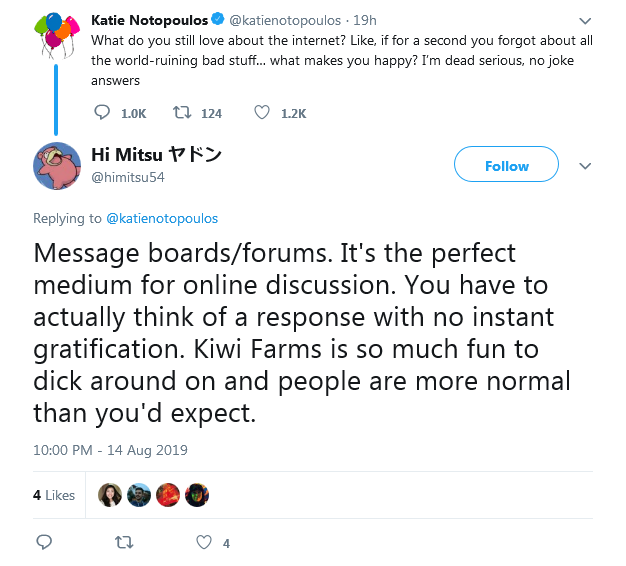Open the chevron menu beside Follow
Viewport: 626px width, 566px height.
[585, 166]
